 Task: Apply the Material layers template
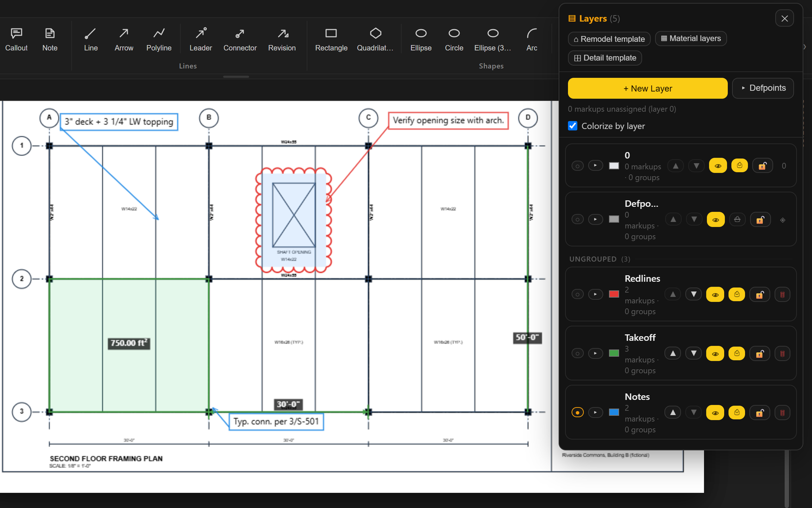point(691,39)
